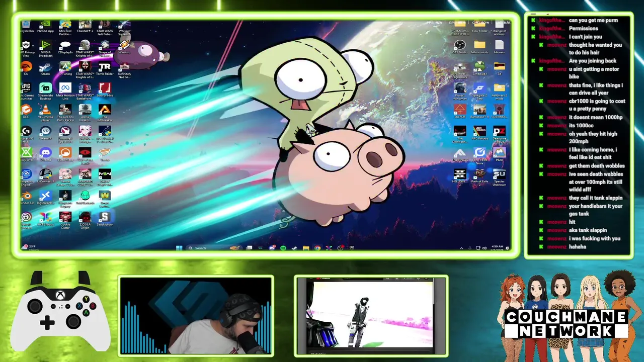This screenshot has width=644, height=362.
Task: Open the bb wars file
Action: [x=499, y=48]
